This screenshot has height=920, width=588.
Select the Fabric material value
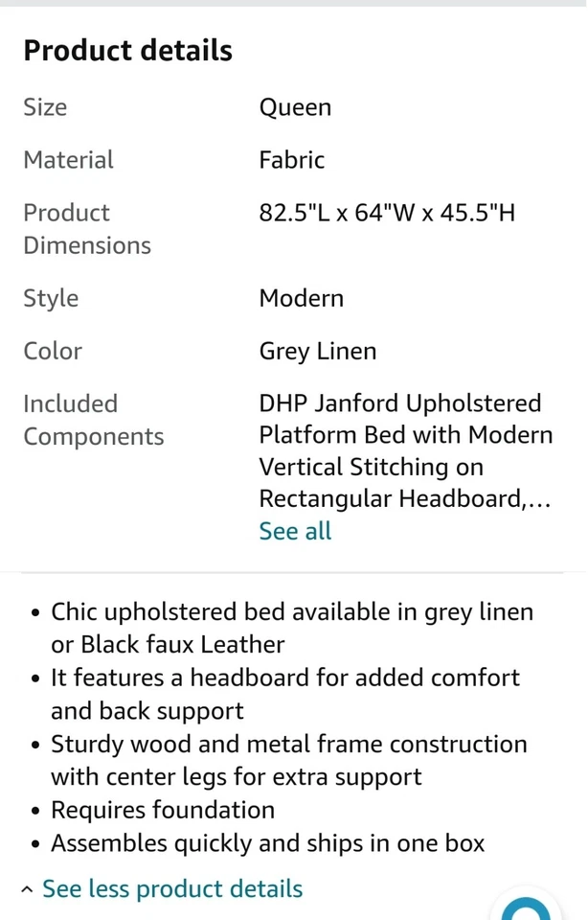(291, 159)
